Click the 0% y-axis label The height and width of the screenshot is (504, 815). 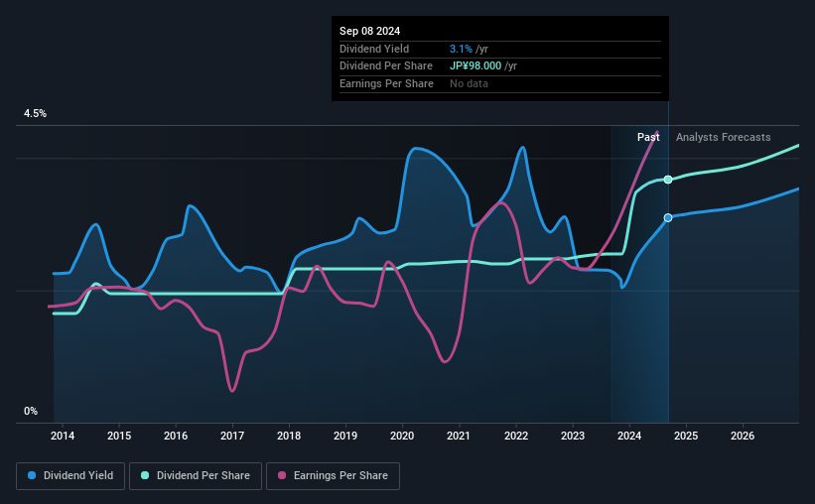[31, 412]
